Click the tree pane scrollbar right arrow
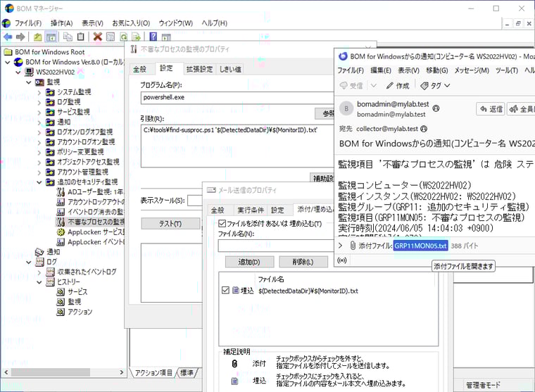This screenshot has height=392, width=535. coord(122,372)
